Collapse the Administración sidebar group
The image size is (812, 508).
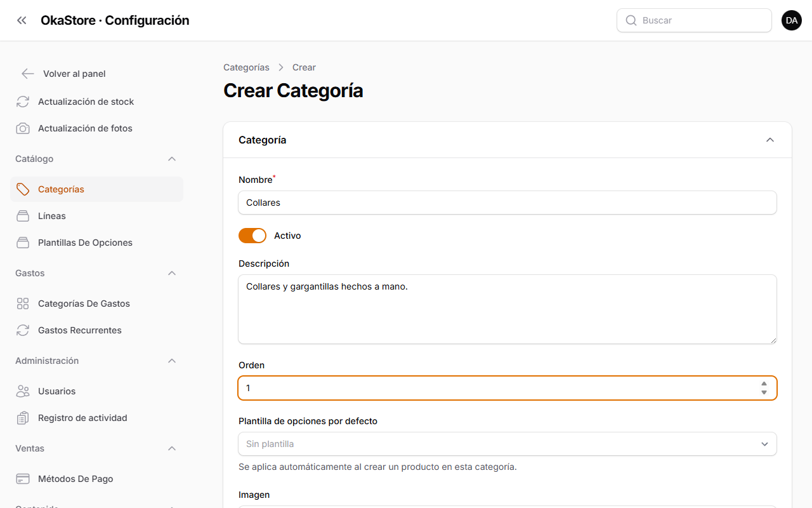point(172,361)
